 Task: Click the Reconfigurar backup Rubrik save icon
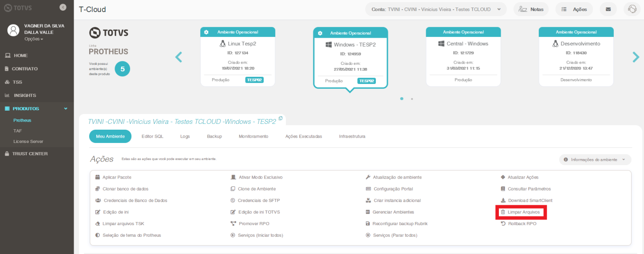point(367,223)
